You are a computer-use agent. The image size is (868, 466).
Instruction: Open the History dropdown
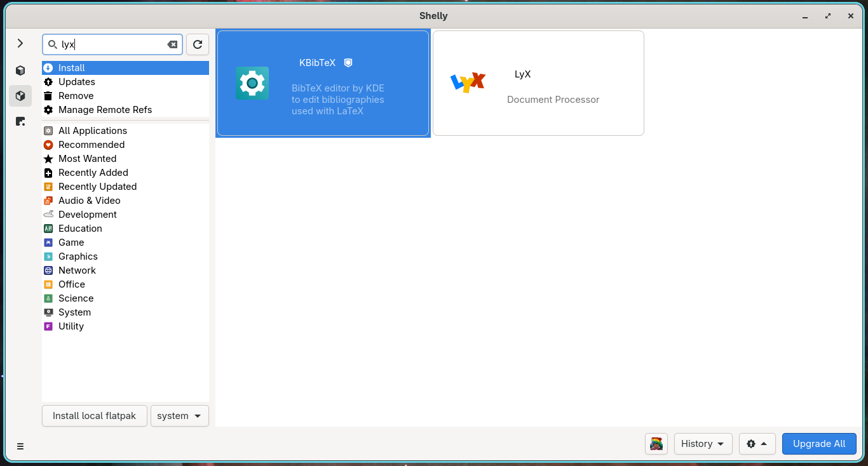click(x=703, y=444)
